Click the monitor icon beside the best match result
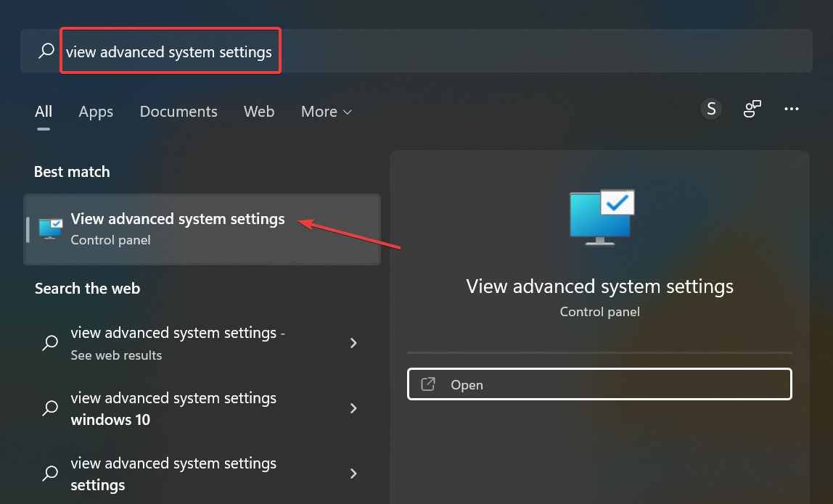 51,229
